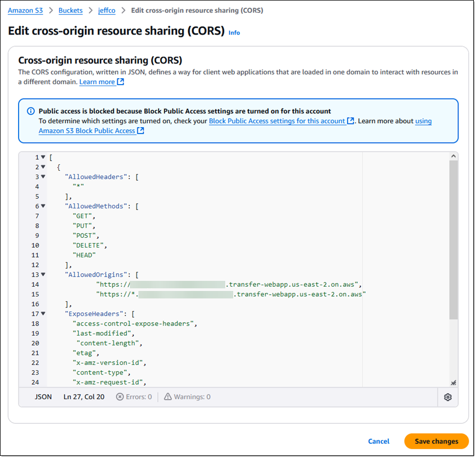Click "etag" value on line 21

[84, 353]
